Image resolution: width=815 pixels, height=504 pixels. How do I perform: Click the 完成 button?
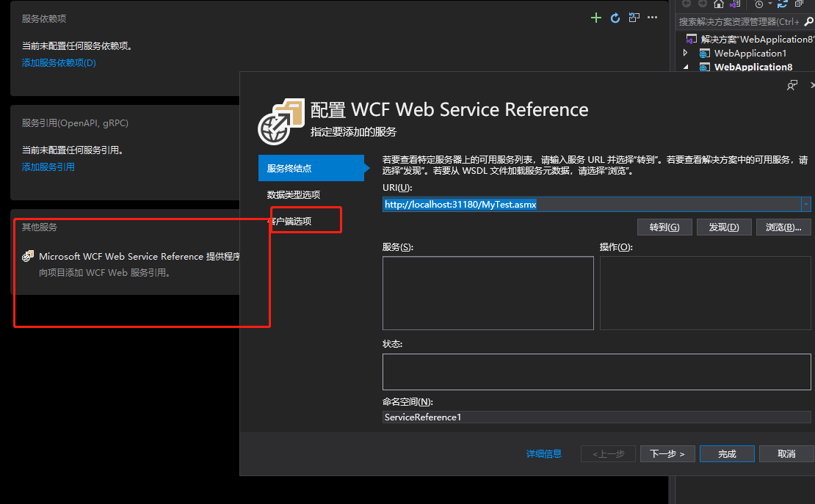[727, 453]
